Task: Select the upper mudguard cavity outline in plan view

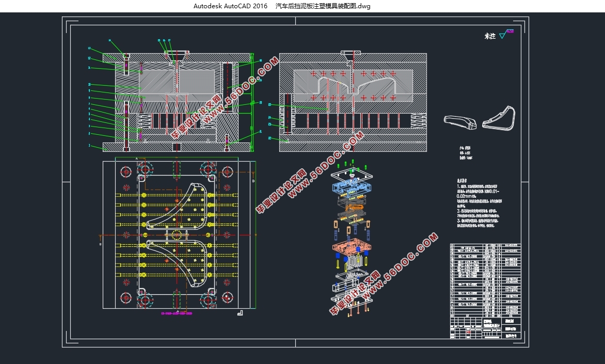Action: (x=177, y=205)
